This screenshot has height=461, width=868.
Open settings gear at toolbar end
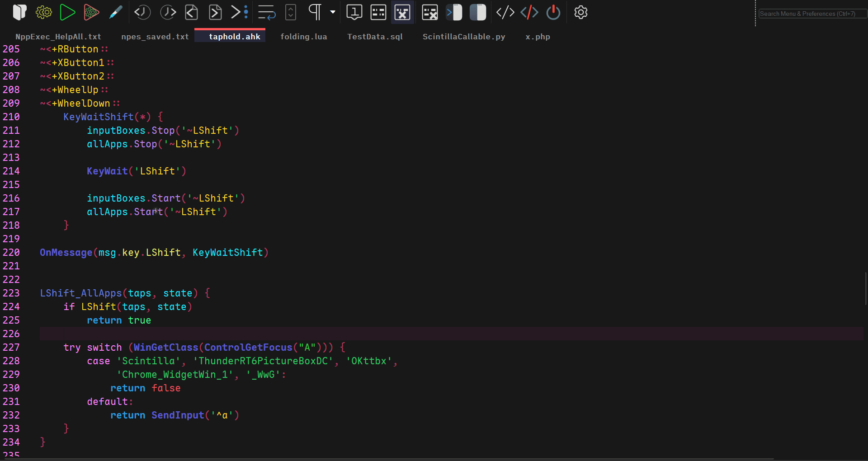point(581,12)
